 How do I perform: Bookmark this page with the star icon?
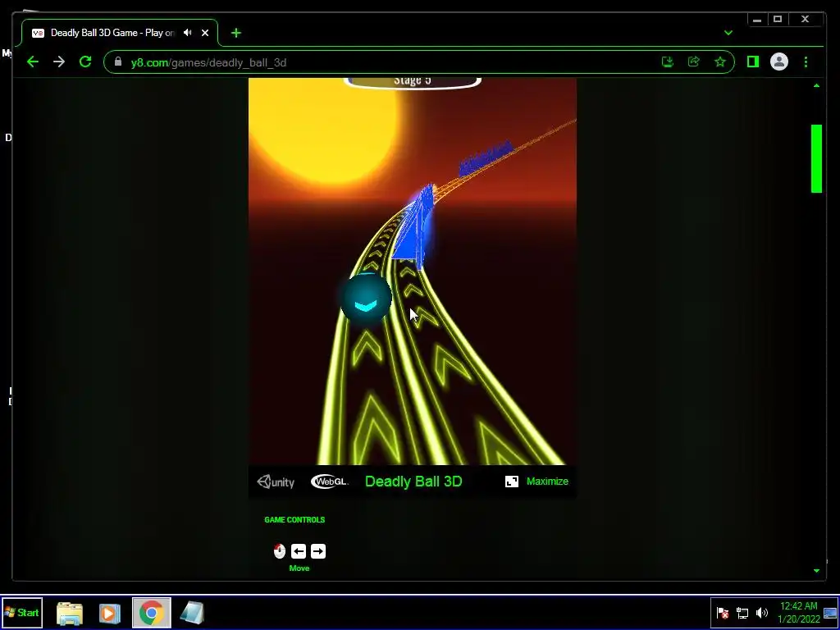(720, 62)
